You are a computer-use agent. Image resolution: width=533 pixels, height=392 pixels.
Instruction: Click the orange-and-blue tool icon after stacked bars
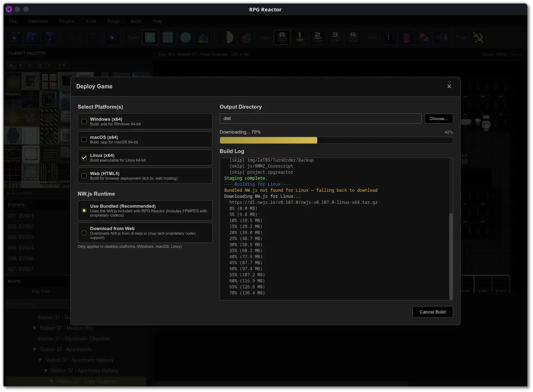pos(424,37)
